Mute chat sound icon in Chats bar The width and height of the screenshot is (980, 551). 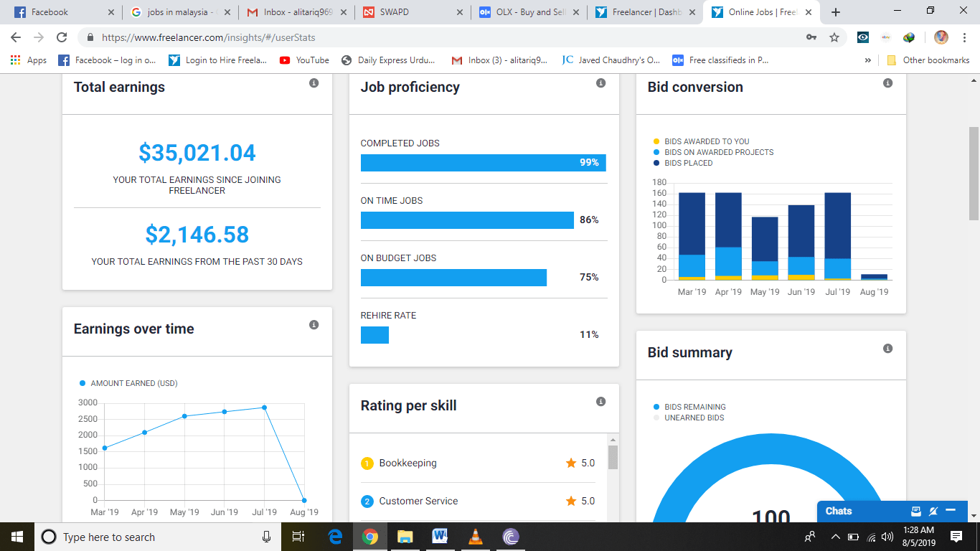tap(933, 511)
